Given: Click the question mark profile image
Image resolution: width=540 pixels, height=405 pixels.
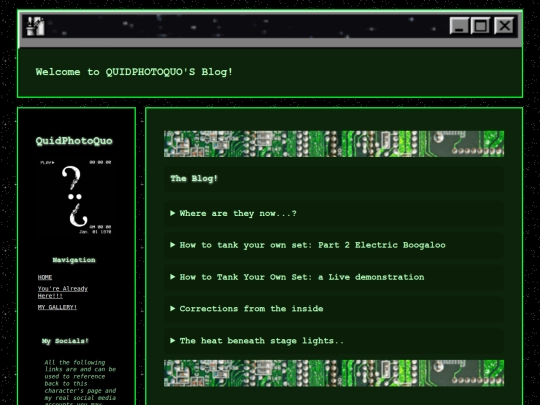Looking at the screenshot, I should pyautogui.click(x=76, y=197).
